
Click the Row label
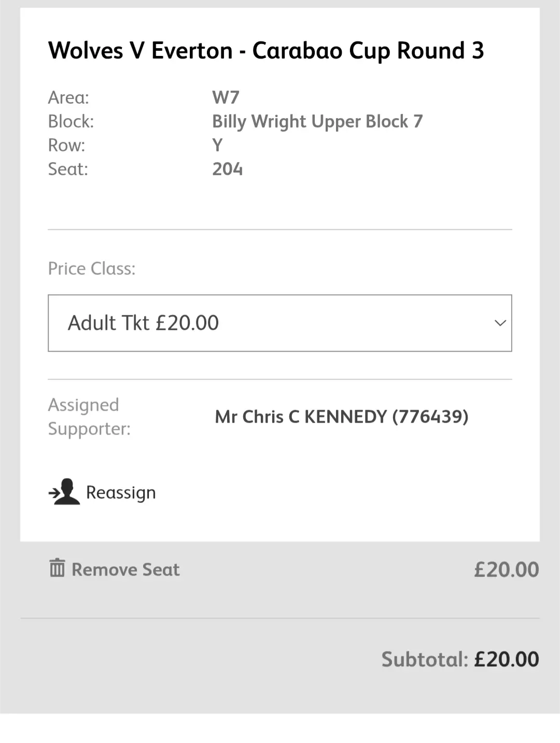[66, 145]
